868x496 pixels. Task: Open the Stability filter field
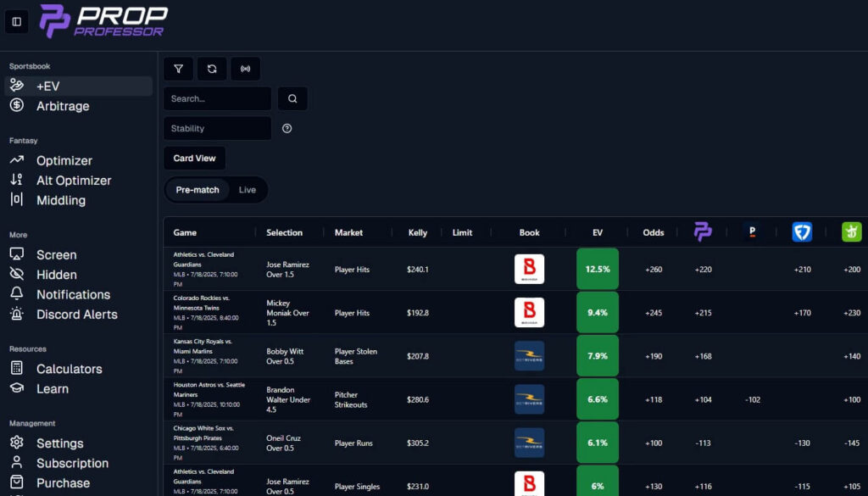tap(216, 128)
